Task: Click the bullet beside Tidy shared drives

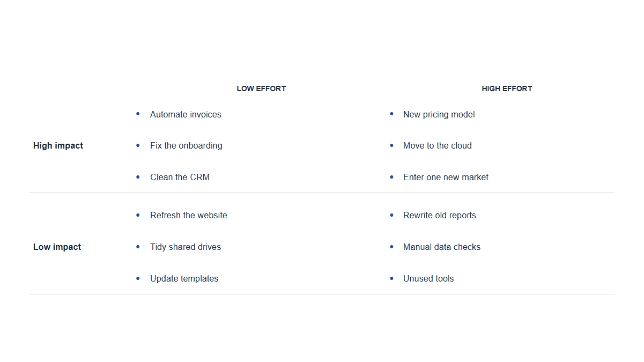Action: 138,247
